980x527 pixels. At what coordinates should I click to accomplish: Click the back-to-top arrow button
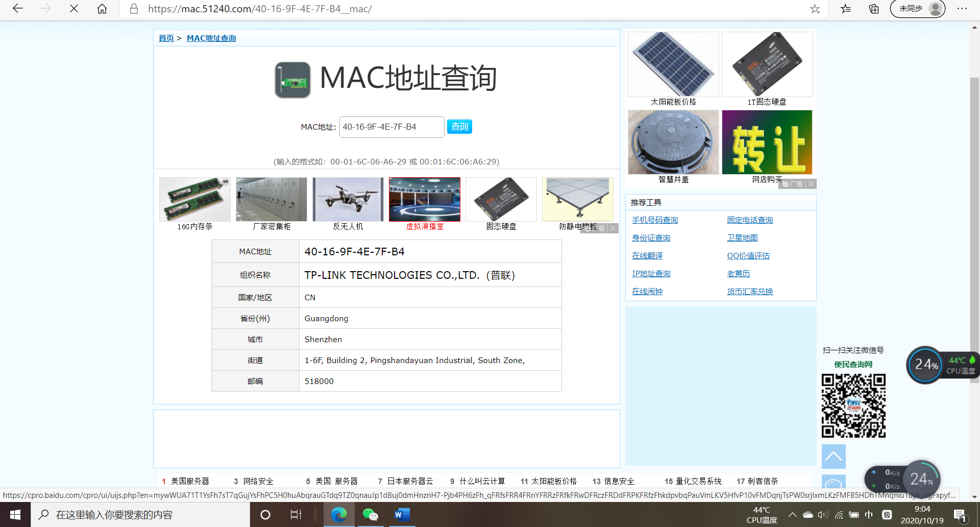pyautogui.click(x=834, y=456)
